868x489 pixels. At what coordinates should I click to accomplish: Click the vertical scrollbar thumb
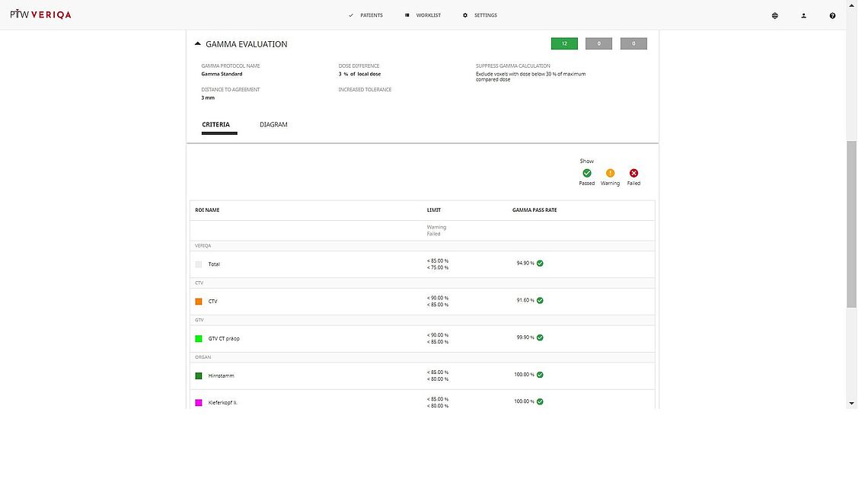click(x=851, y=224)
